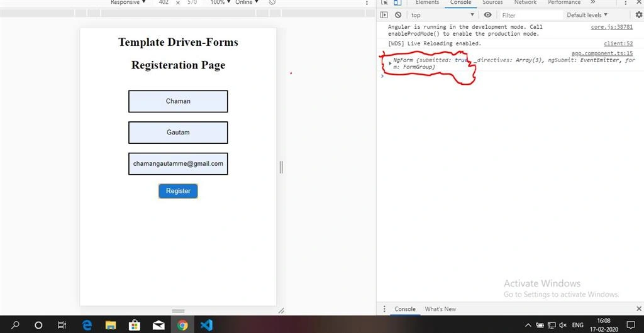
Task: Open the What's New drawer tab
Action: pos(440,309)
